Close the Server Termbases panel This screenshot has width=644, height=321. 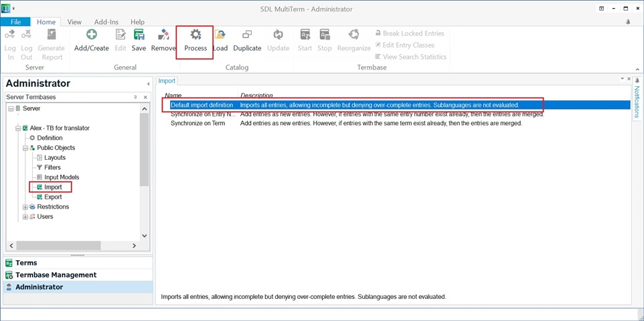145,97
